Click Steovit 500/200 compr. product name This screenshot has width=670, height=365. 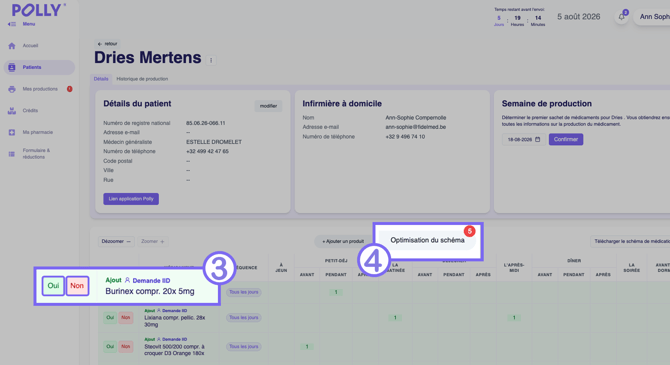(174, 350)
